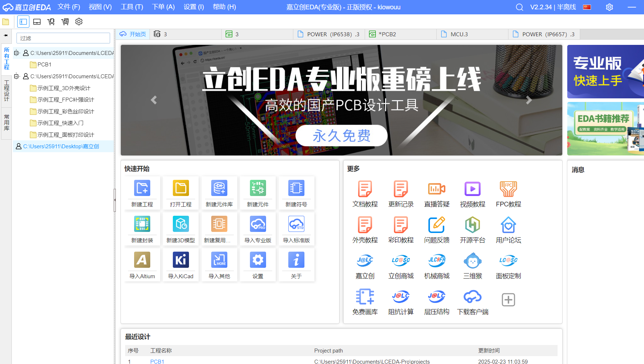Open the FPC tutorial (FPC教程) icon
The image size is (644, 364).
point(508,189)
